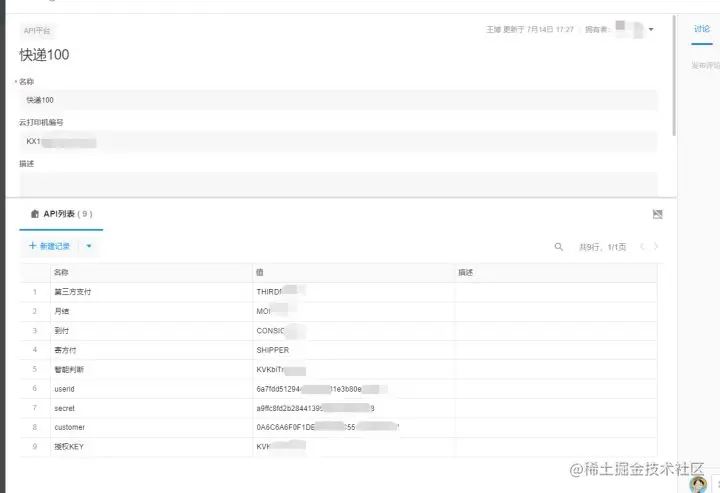
Task: Switch to the 讨论 tab
Action: [x=702, y=29]
